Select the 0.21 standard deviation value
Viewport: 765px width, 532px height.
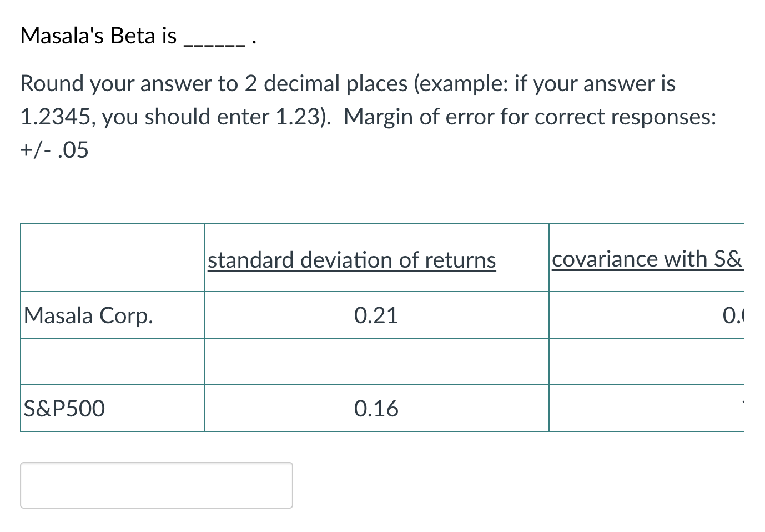pos(377,315)
